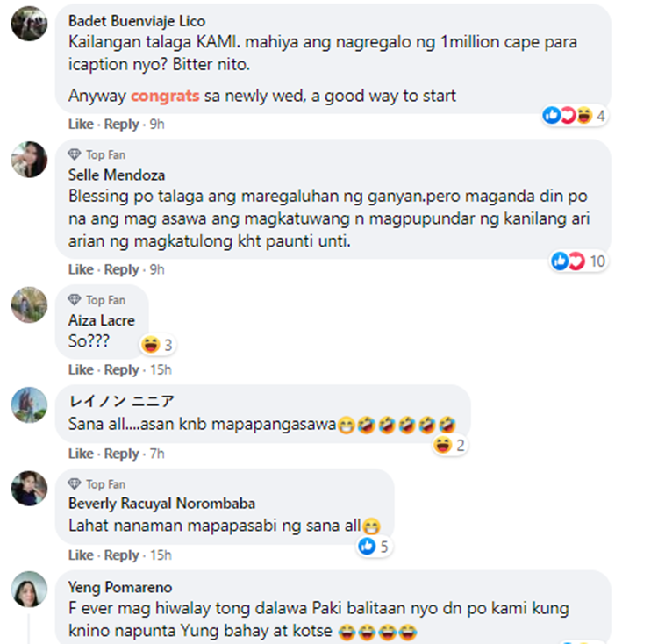The width and height of the screenshot is (658, 644).
Task: Open reactions on Badet Buenviaje Lico's comment
Action: pyautogui.click(x=574, y=115)
